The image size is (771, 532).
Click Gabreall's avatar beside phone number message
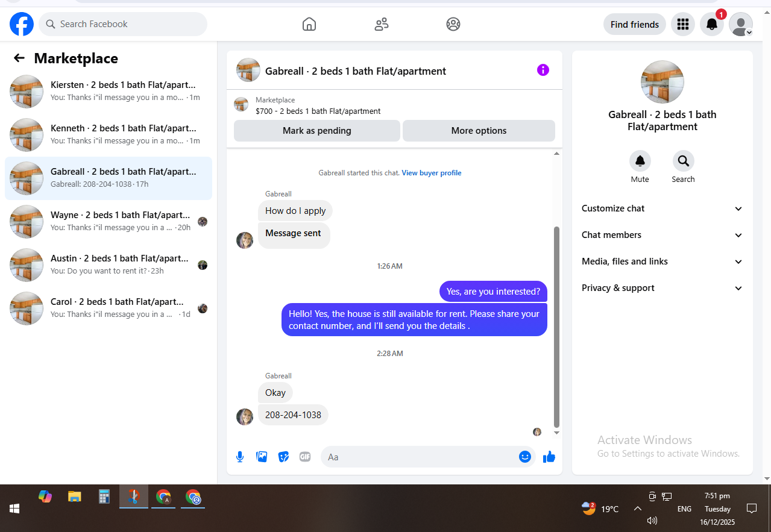[245, 416]
